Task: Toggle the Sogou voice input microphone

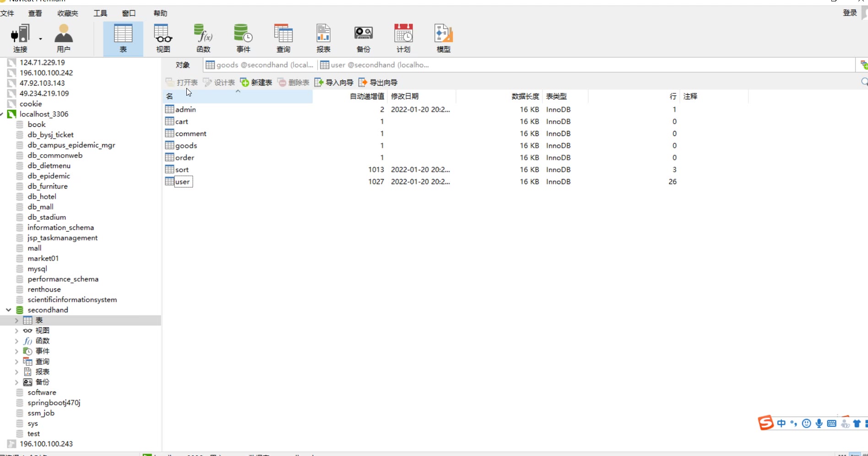Action: 819,423
